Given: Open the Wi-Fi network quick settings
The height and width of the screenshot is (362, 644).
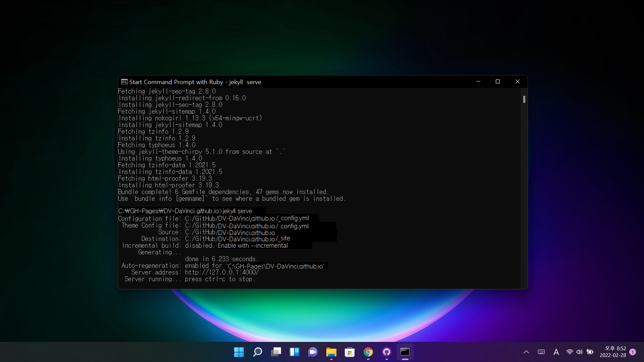Looking at the screenshot, I should pyautogui.click(x=570, y=352).
